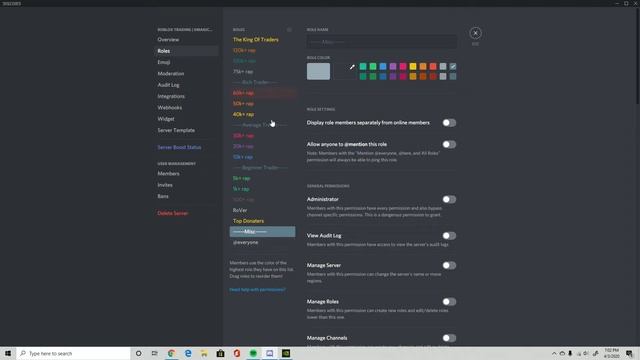Click the microphone icon in system tray

[x=570, y=353]
